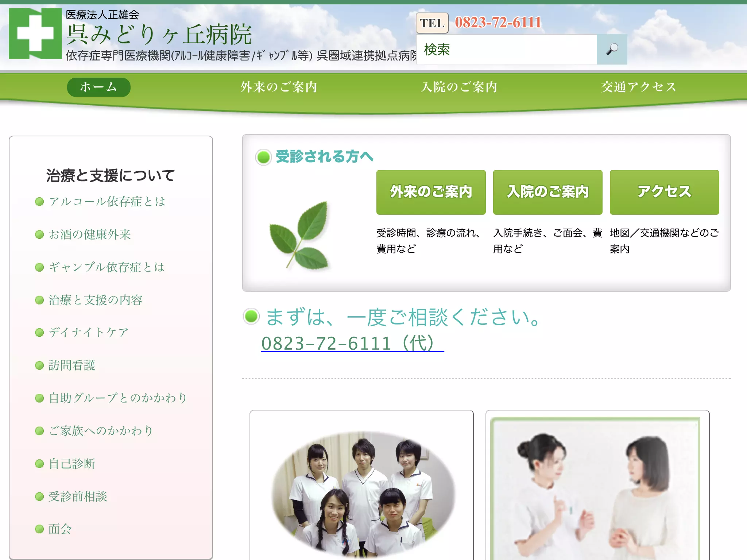Click the green 外来のご案内 button
This screenshot has width=747, height=560.
(x=431, y=192)
